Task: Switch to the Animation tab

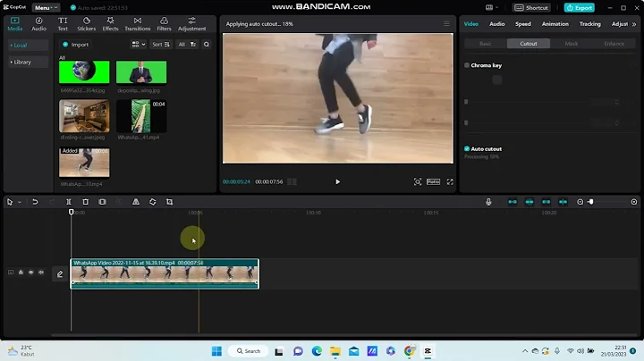Action: tap(555, 24)
